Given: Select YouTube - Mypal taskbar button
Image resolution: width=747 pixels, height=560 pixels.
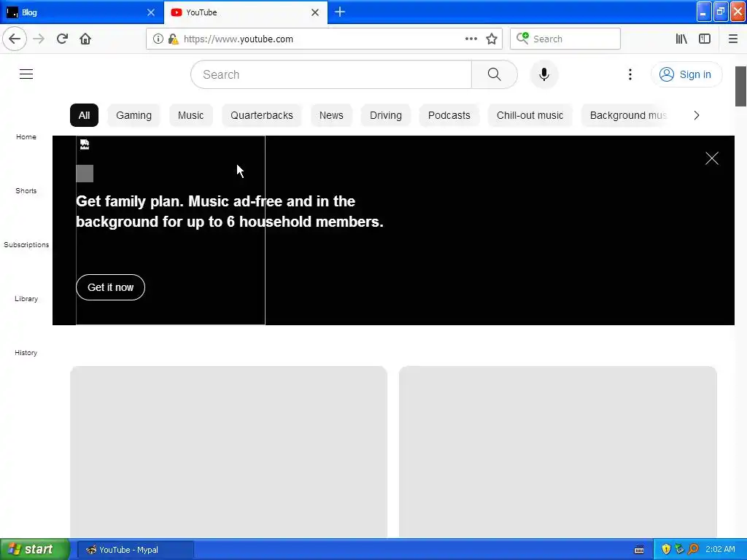Looking at the screenshot, I should [135, 550].
